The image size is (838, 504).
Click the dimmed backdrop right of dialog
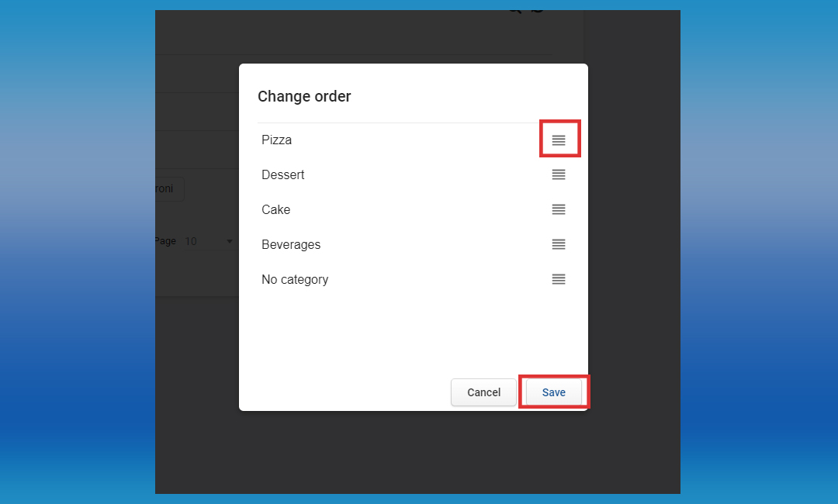(x=632, y=233)
